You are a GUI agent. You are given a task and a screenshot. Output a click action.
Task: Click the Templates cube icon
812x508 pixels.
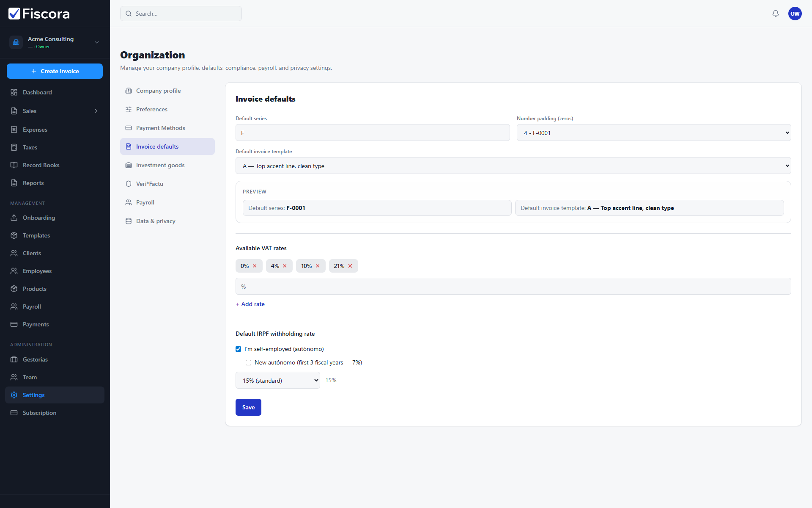point(14,235)
